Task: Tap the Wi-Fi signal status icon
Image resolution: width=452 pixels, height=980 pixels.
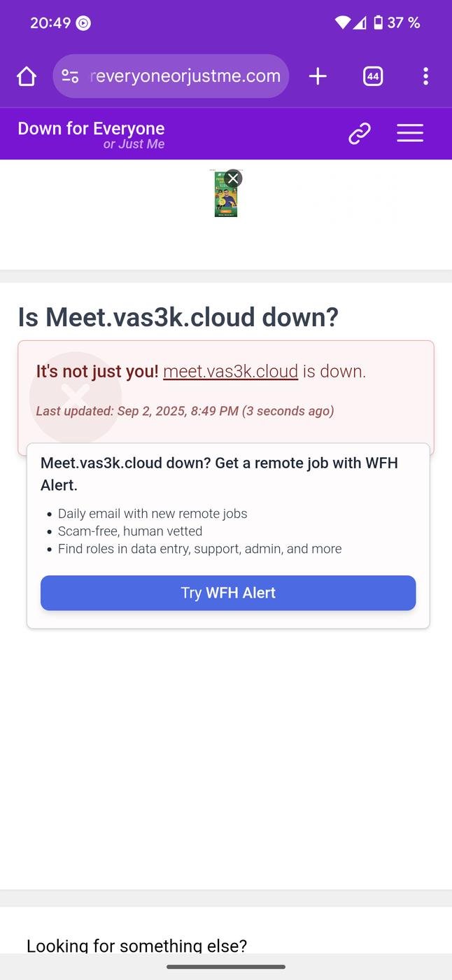Action: point(342,23)
